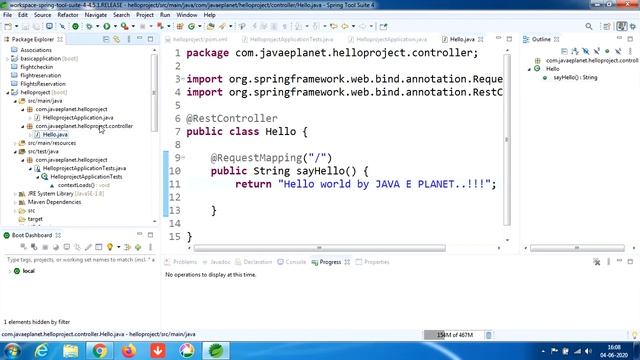640x360 pixels.
Task: Open the Source menu
Action: point(42,15)
